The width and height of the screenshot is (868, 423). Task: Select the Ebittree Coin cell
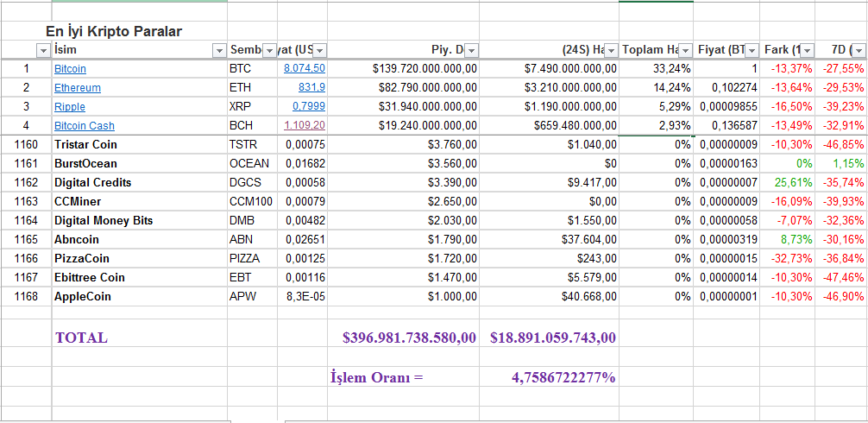pos(140,277)
